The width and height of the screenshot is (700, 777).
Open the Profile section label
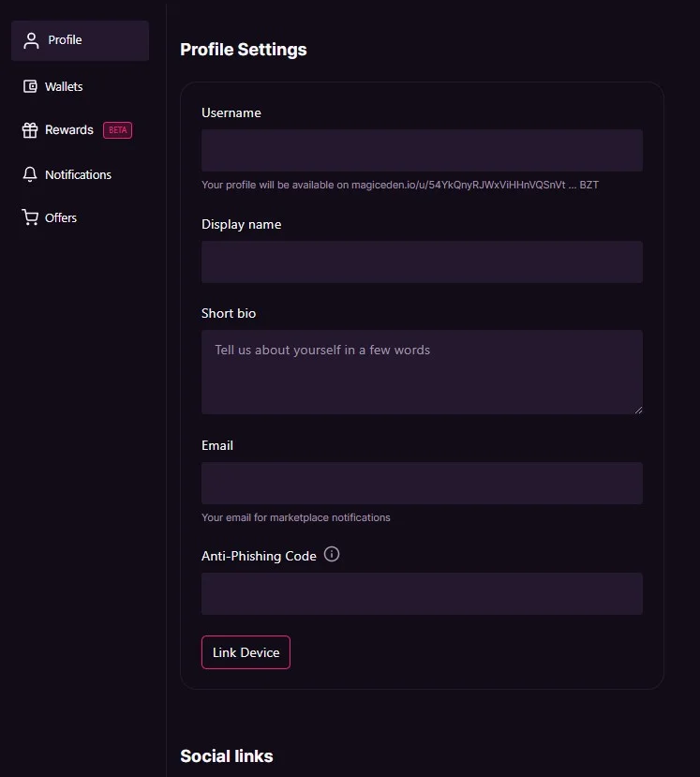pos(66,40)
